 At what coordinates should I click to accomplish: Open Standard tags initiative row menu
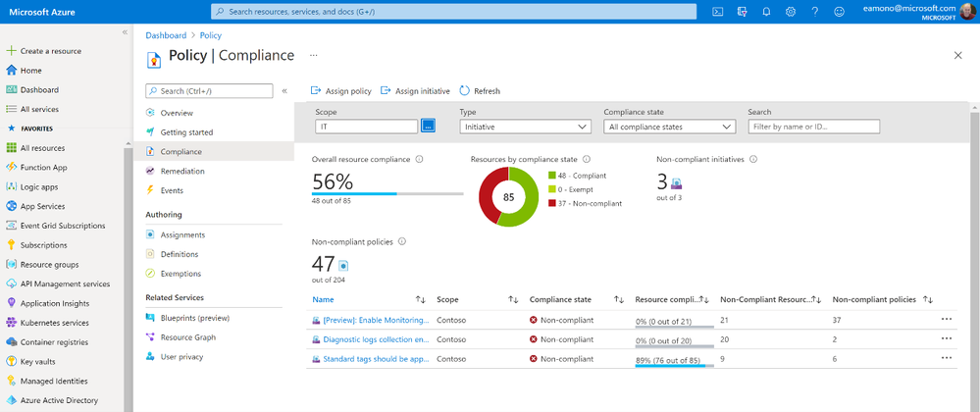[x=947, y=358]
